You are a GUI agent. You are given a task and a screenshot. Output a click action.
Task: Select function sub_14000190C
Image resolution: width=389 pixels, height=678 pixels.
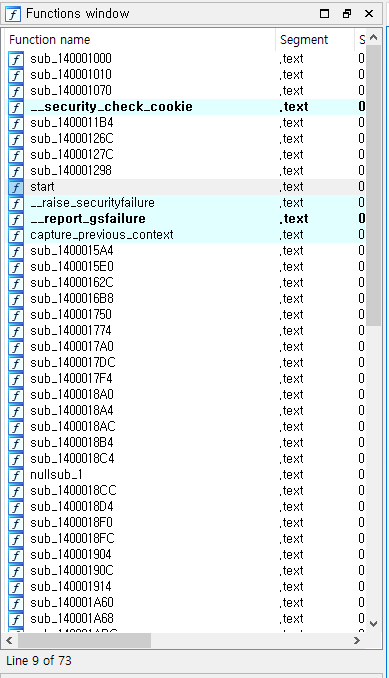coord(72,571)
